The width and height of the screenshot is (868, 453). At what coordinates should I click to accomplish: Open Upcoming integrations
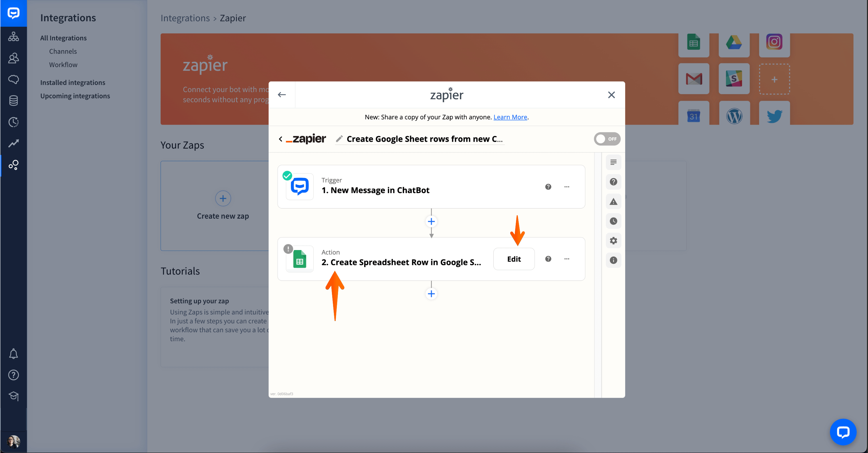coord(75,96)
